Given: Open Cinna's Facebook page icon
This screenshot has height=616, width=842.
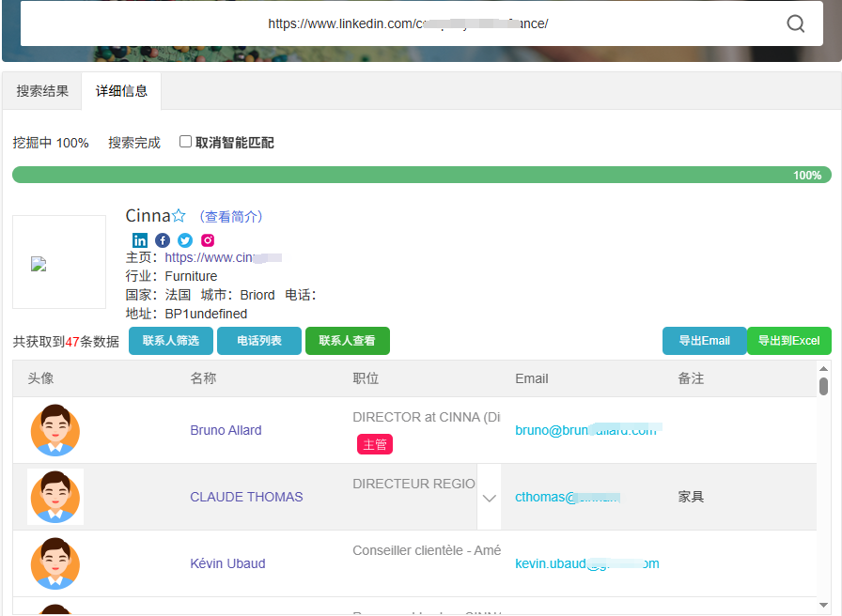Looking at the screenshot, I should 163,240.
